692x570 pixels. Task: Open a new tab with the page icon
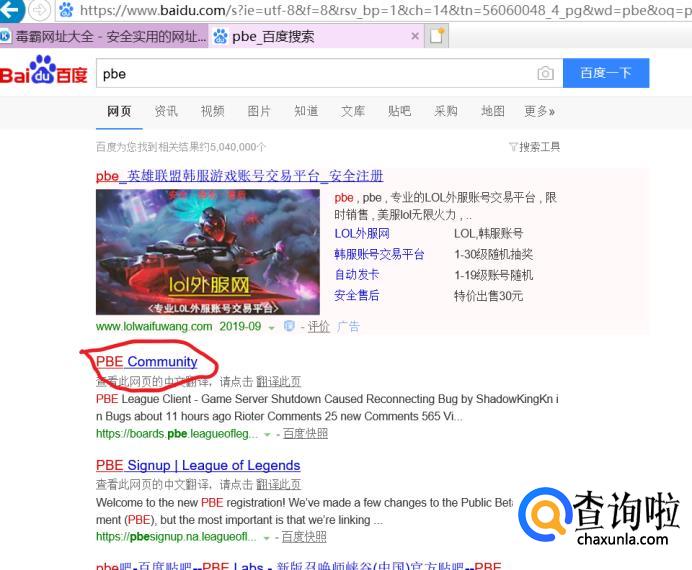436,36
